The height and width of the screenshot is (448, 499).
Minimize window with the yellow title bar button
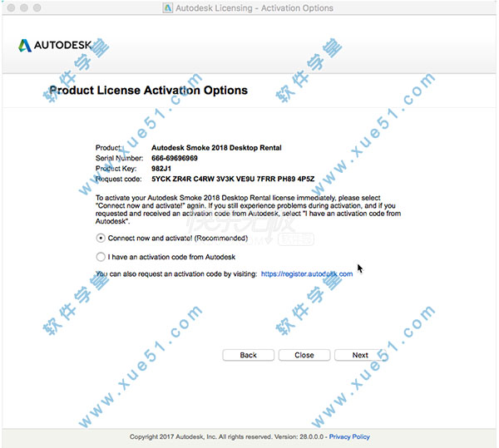24,7
